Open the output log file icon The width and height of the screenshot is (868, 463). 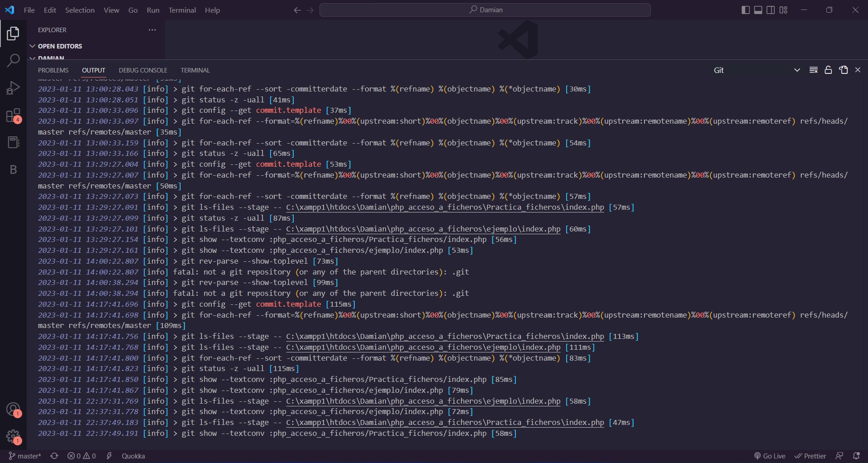tap(844, 70)
